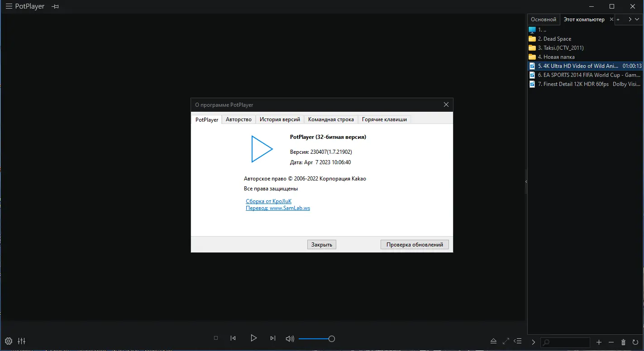
Task: Select the fullscreen diagonal-arrows icon
Action: tap(506, 341)
